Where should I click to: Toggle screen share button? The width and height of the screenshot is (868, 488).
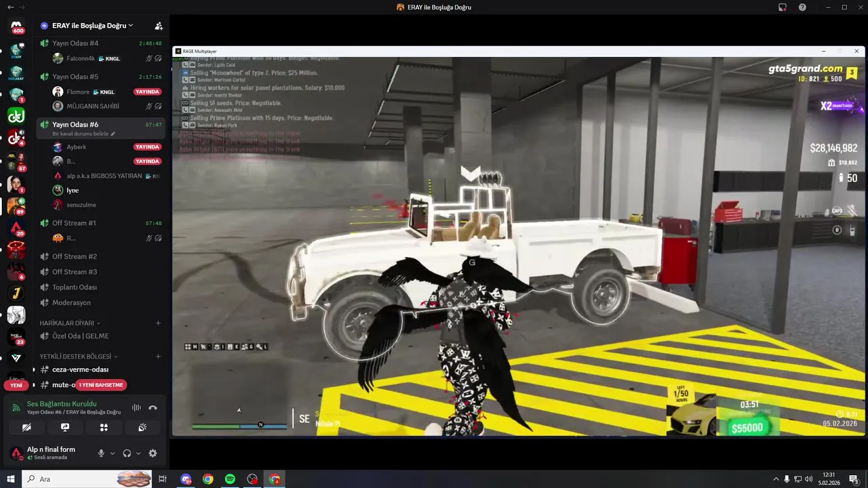pyautogui.click(x=65, y=428)
